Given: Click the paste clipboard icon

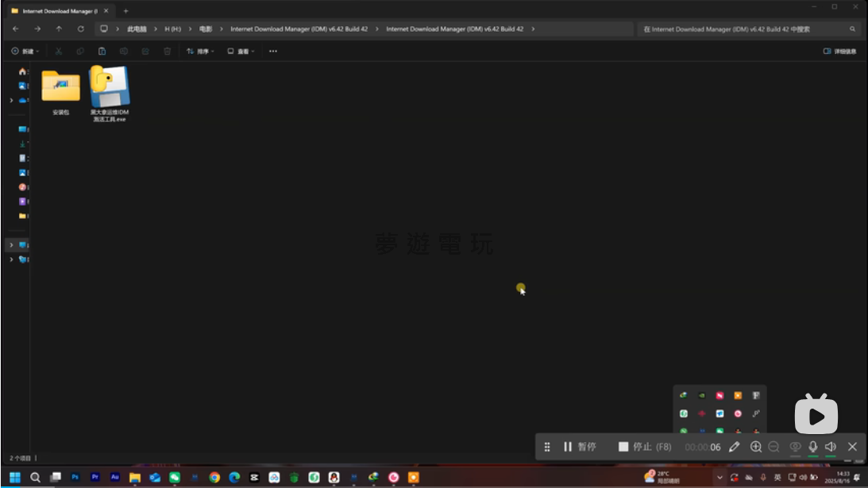Looking at the screenshot, I should [102, 51].
